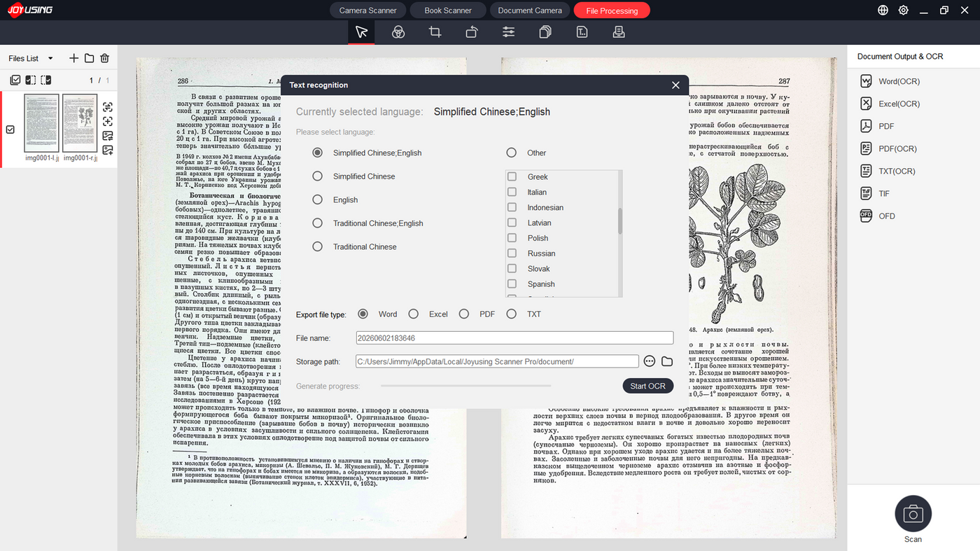The height and width of the screenshot is (551, 980).
Task: Switch to File Processing tab
Action: point(612,11)
